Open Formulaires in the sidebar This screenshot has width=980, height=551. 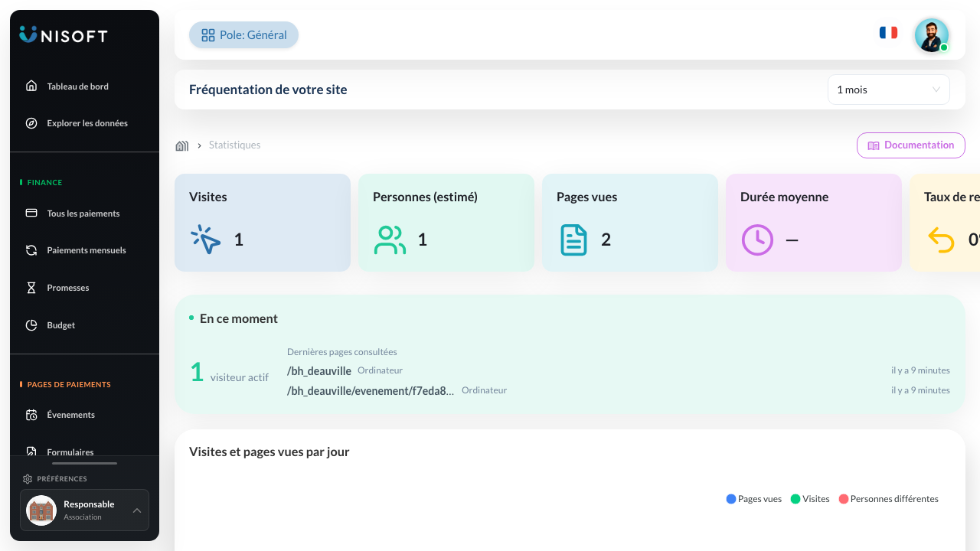pos(70,452)
